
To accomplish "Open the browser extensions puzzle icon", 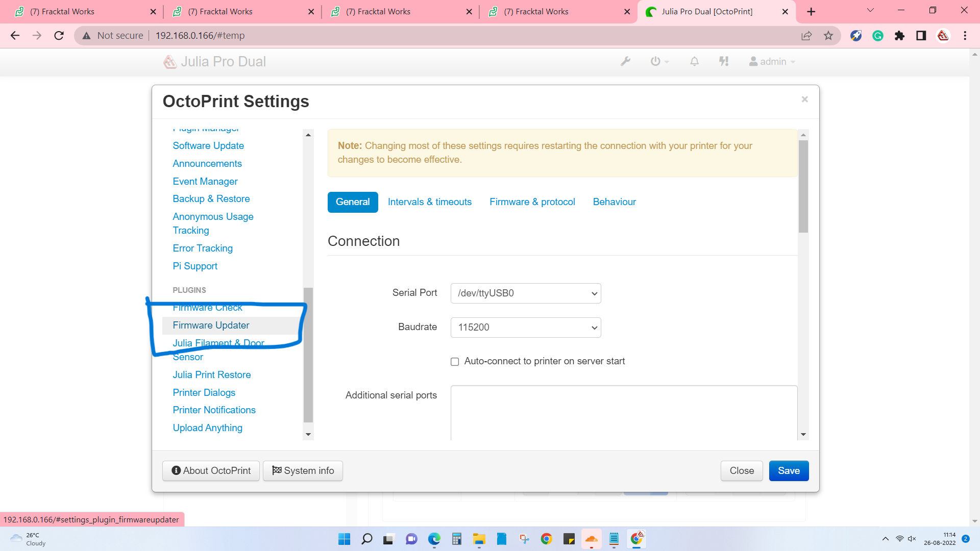I will [x=899, y=36].
